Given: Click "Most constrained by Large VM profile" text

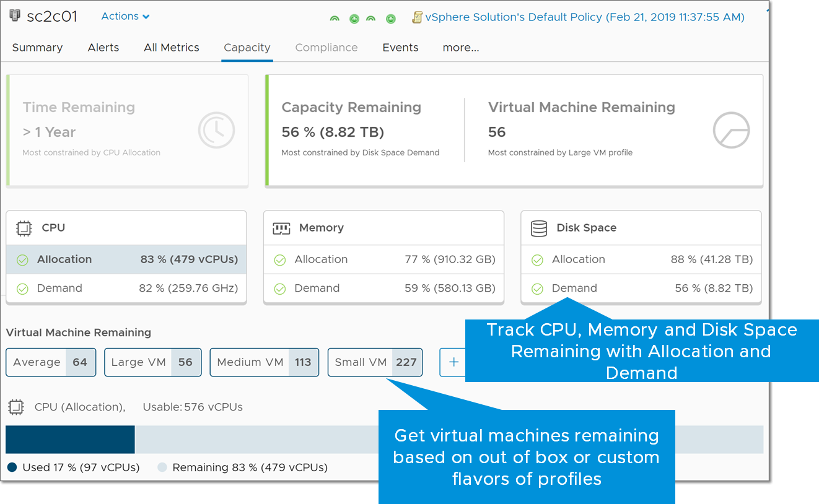Looking at the screenshot, I should pyautogui.click(x=561, y=152).
